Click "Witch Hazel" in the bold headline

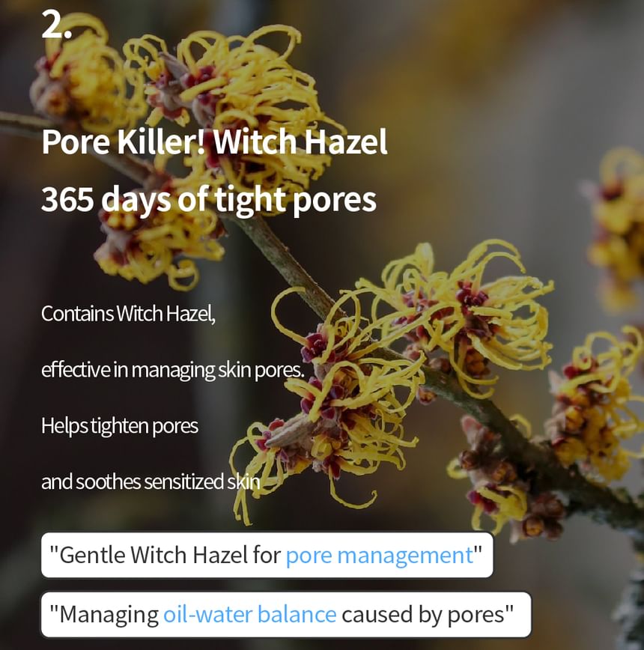(300, 142)
